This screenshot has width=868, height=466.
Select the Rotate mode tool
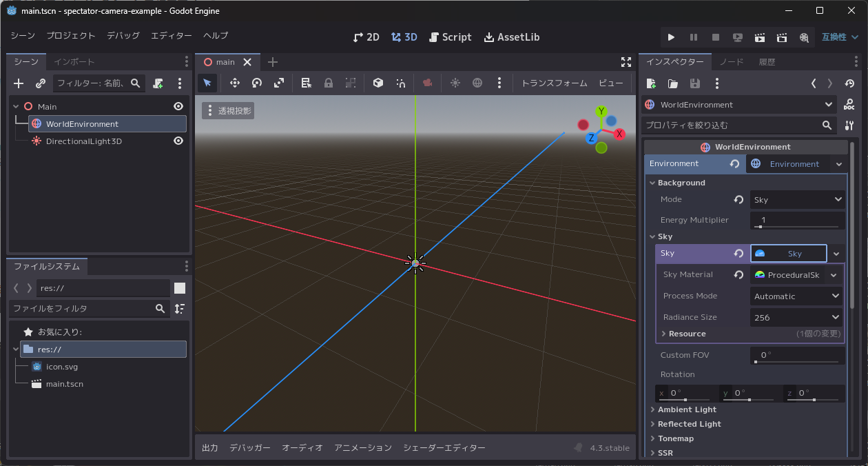257,83
